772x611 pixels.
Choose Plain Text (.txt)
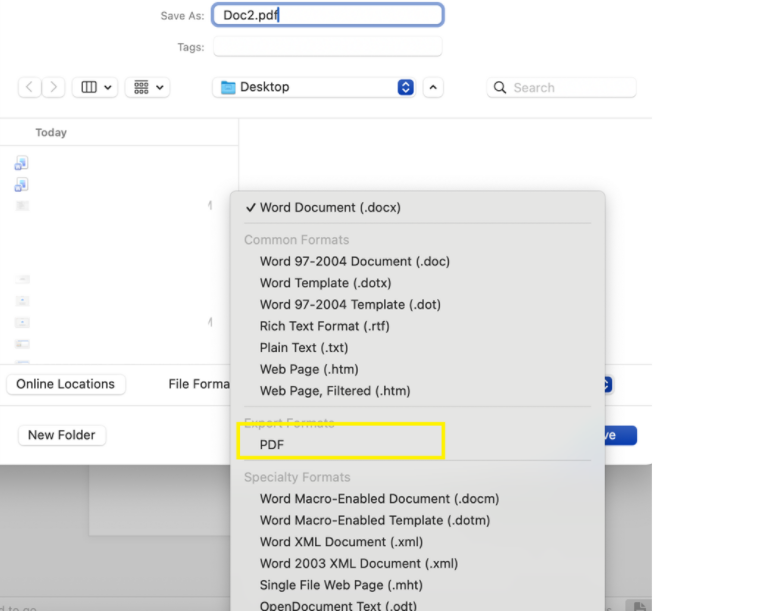click(418, 348)
